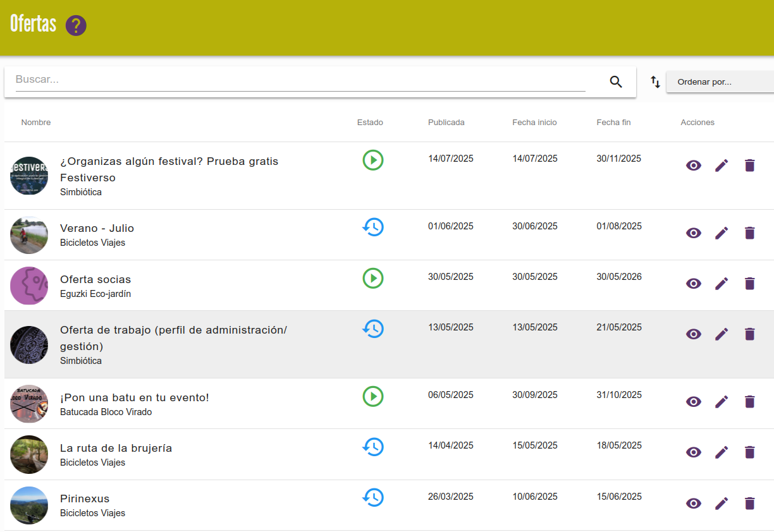Viewport: 774px width, 532px height.
Task: Click the Buscar search input field
Action: 300,80
